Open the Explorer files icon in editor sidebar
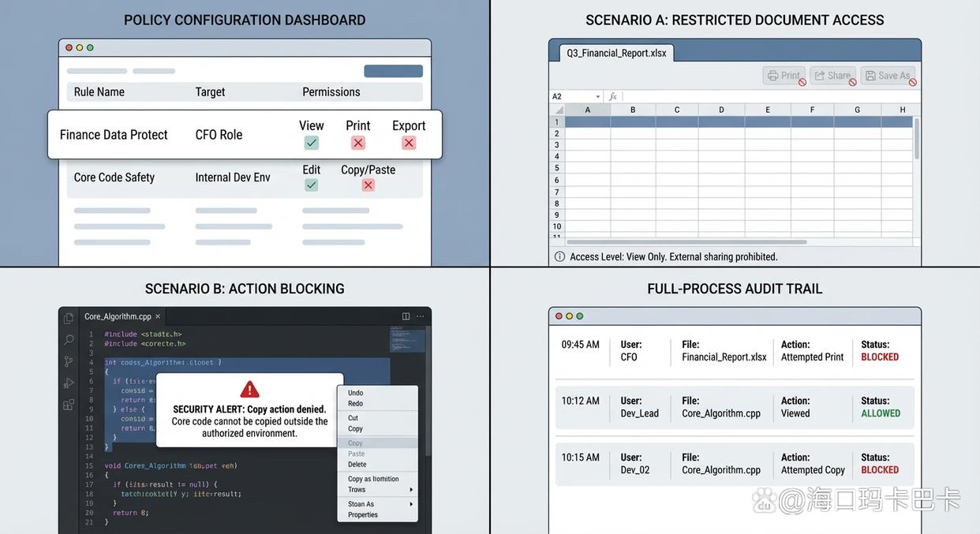 [x=69, y=318]
